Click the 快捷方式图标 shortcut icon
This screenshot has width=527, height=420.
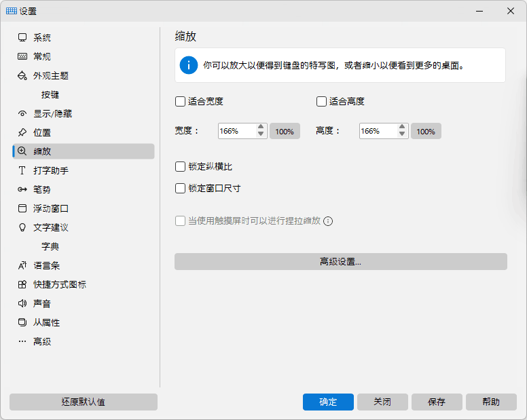22,284
